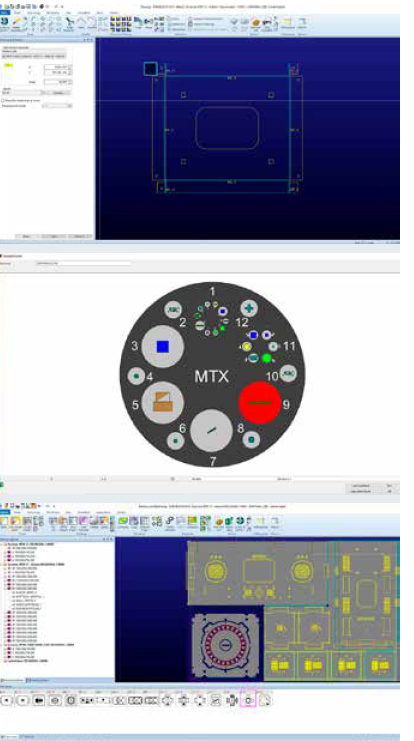The image size is (414, 741).
Task: Collapse the first top-level node in the nesting tree
Action: click(2, 544)
